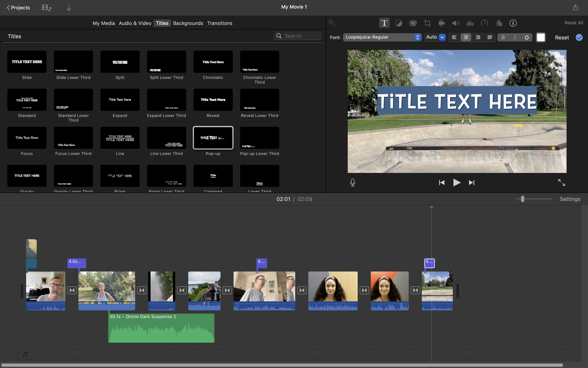Open timeline Settings popover
The width and height of the screenshot is (588, 368).
point(570,199)
